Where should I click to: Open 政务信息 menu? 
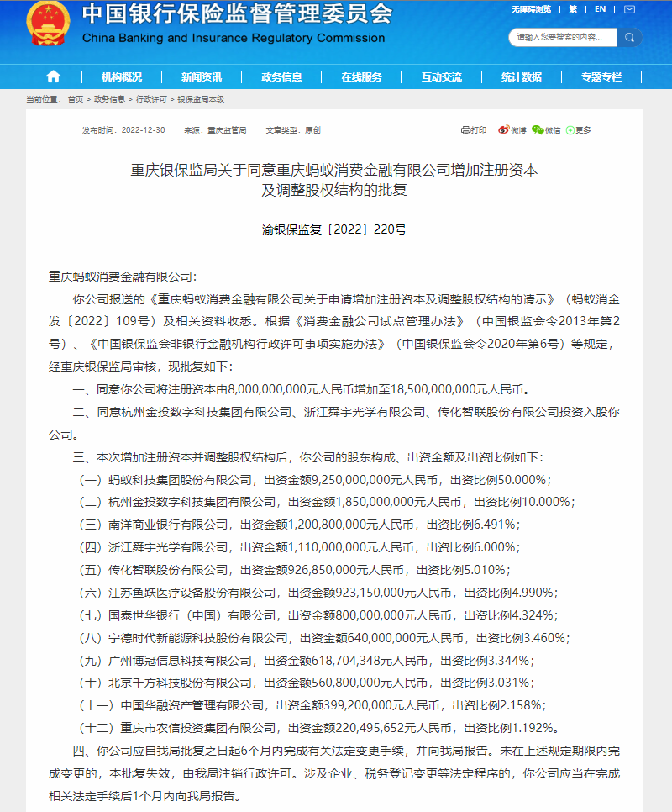281,77
